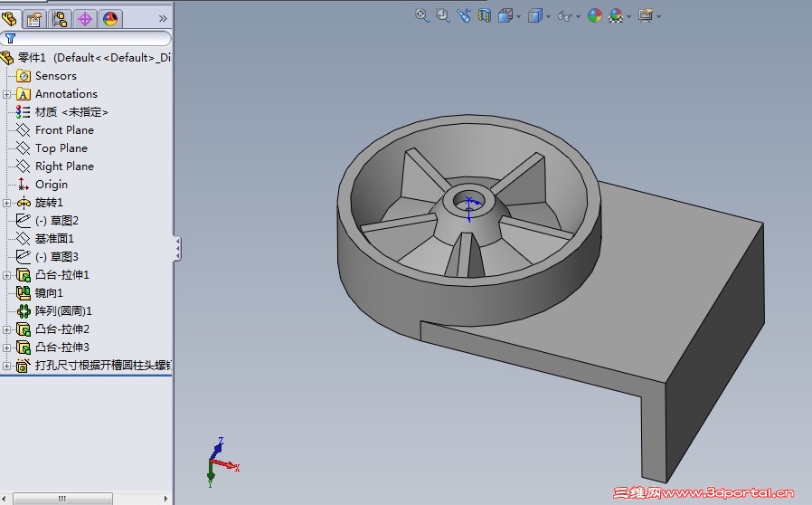Expand the 凸台-拉伸1 feature
The width and height of the screenshot is (812, 505).
click(x=6, y=275)
